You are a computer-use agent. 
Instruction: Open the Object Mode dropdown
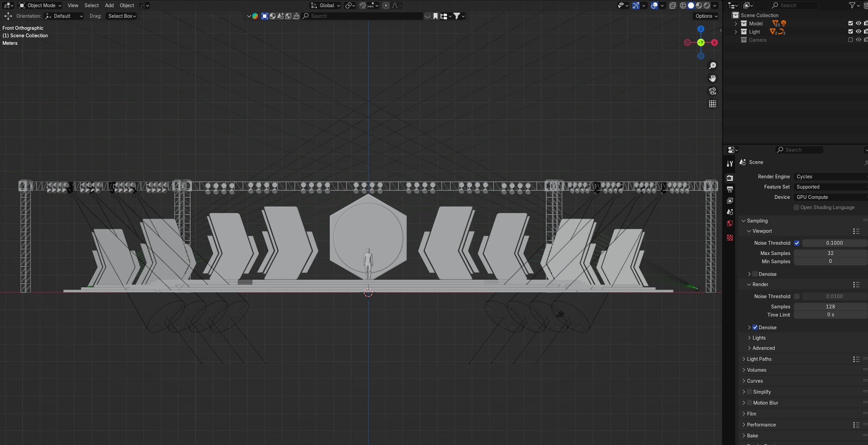pos(40,5)
